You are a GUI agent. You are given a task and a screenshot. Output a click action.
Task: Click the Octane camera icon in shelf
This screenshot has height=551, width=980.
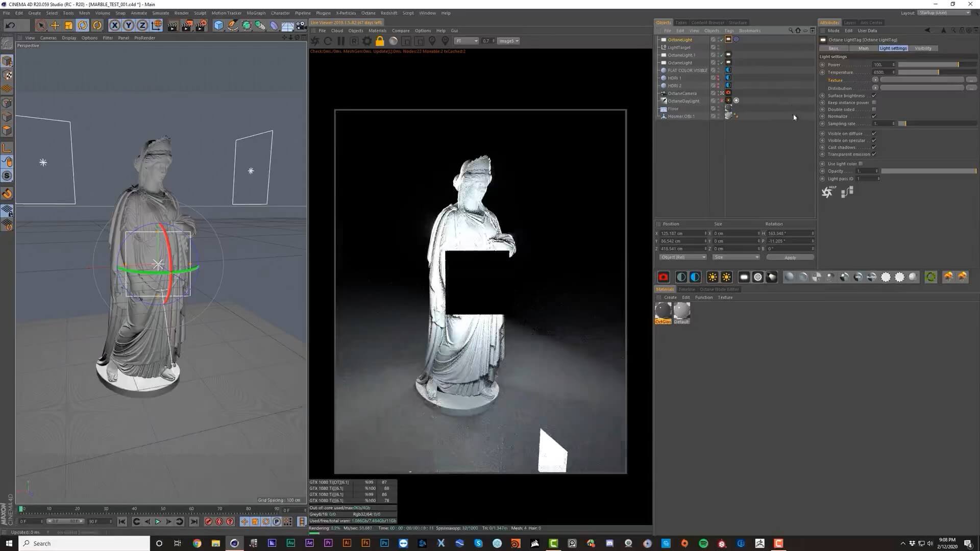(663, 277)
